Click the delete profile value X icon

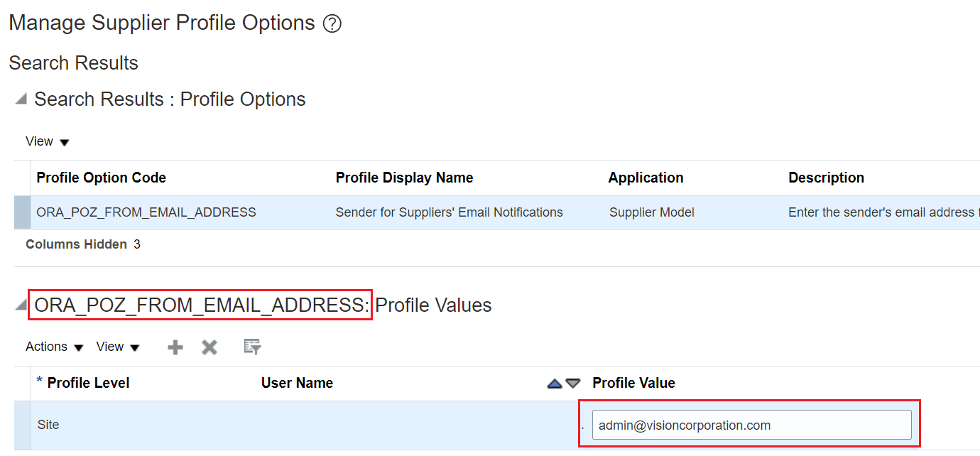209,347
